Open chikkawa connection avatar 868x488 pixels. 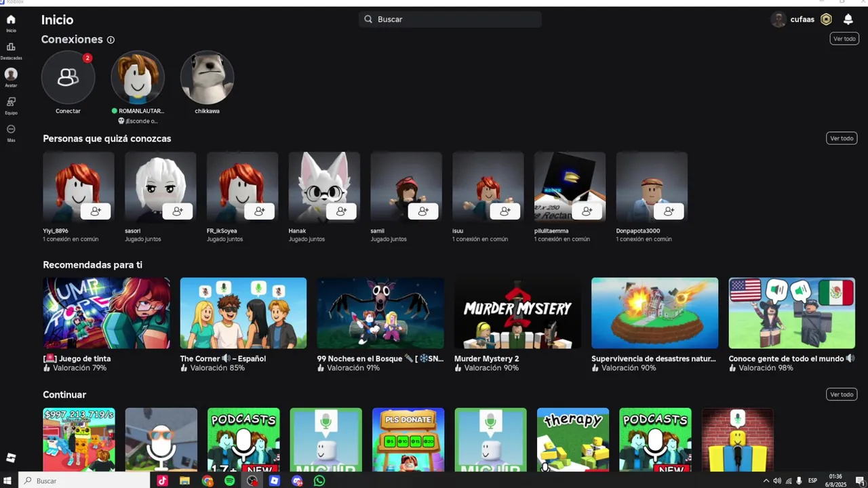(x=207, y=77)
